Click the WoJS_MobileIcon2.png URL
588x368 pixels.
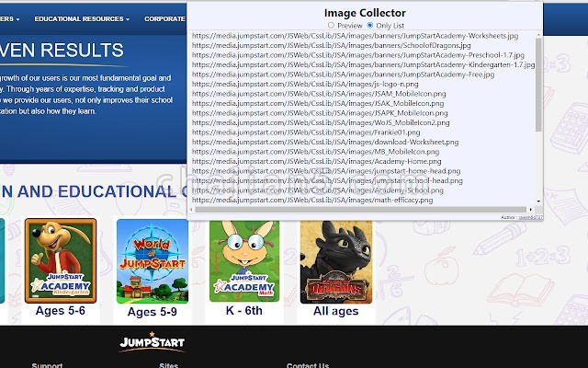(321, 122)
